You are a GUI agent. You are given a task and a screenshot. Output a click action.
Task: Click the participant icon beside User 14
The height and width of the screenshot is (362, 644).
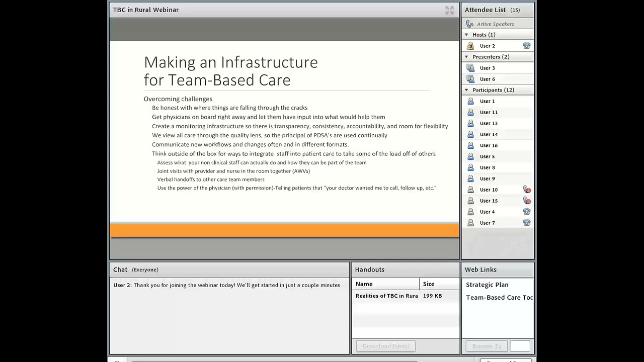pos(470,134)
